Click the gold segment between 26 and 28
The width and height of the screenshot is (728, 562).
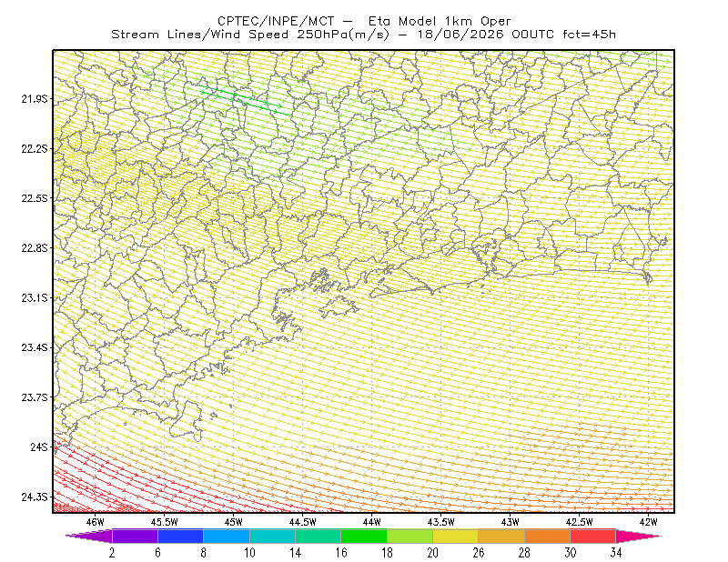click(x=501, y=536)
